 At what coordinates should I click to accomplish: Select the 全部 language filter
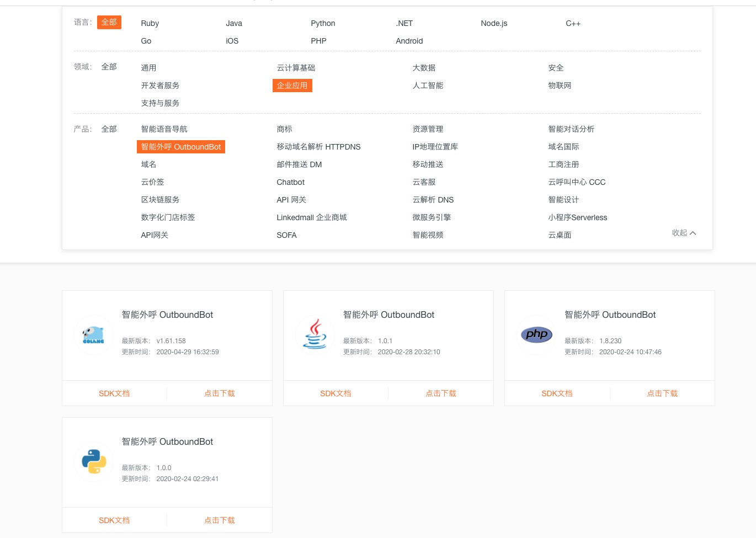pos(109,22)
